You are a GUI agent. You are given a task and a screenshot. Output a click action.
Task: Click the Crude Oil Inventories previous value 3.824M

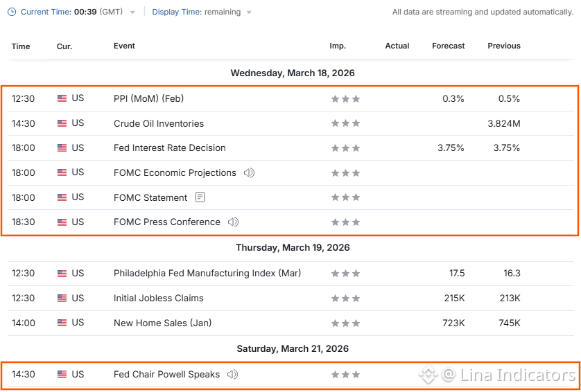tap(504, 123)
